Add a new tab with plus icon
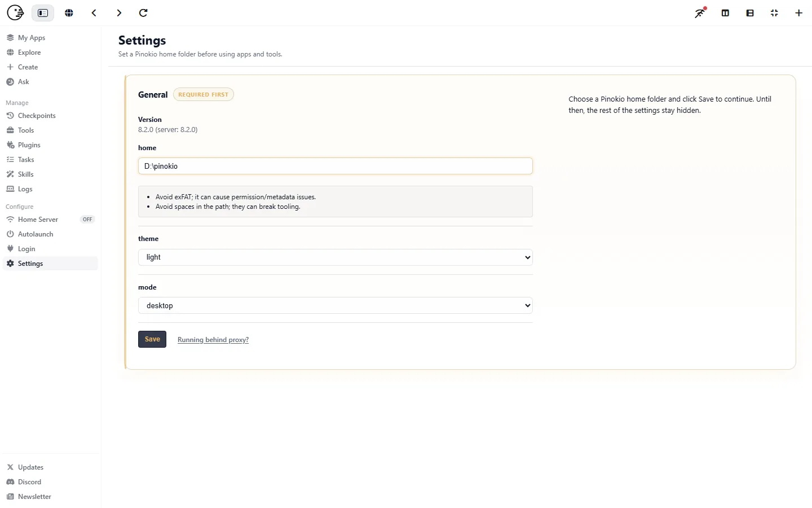The image size is (812, 508). point(799,13)
